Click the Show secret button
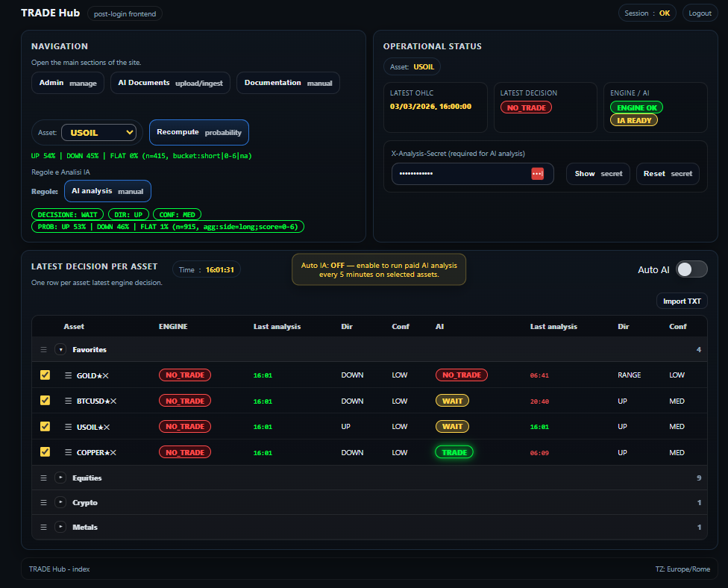 click(597, 174)
